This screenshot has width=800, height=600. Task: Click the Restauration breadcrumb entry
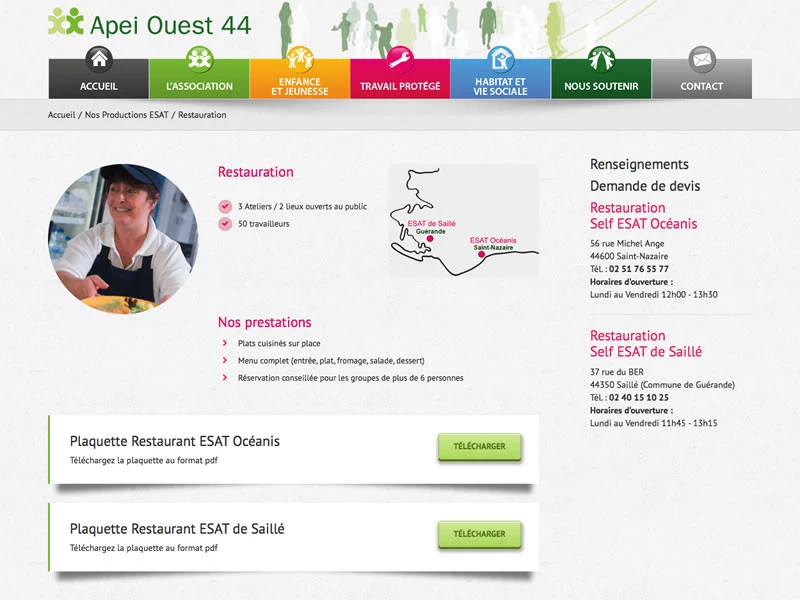coord(202,115)
